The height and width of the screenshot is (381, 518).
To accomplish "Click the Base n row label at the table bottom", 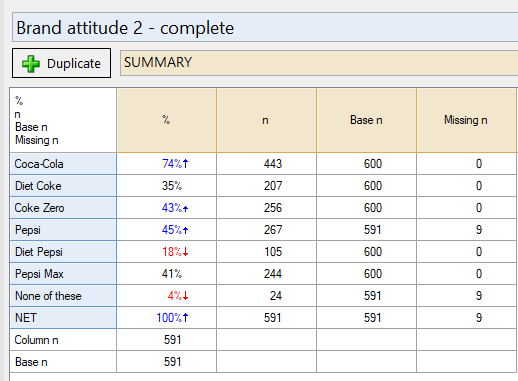I will pyautogui.click(x=63, y=362).
